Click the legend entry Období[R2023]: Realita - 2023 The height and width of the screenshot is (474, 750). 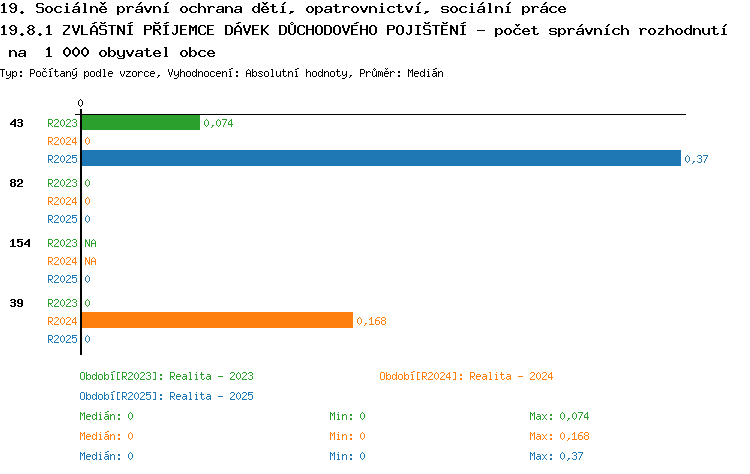pyautogui.click(x=166, y=376)
